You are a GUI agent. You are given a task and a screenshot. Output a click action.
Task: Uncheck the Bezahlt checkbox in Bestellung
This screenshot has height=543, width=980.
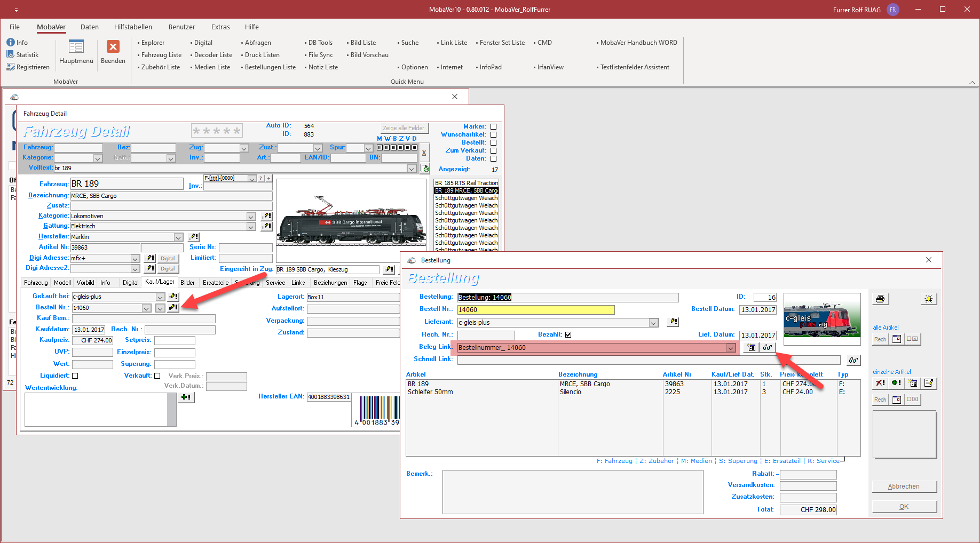(568, 334)
